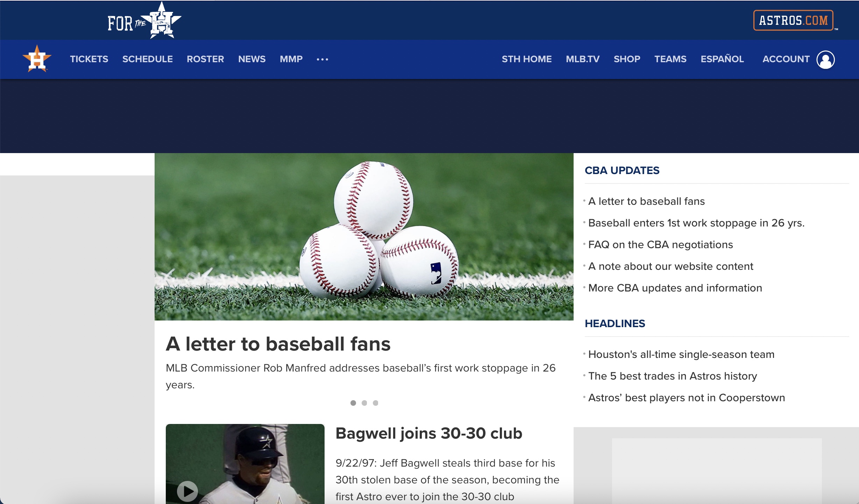The width and height of the screenshot is (859, 504).
Task: Select the first carousel dot indicator
Action: pyautogui.click(x=353, y=403)
